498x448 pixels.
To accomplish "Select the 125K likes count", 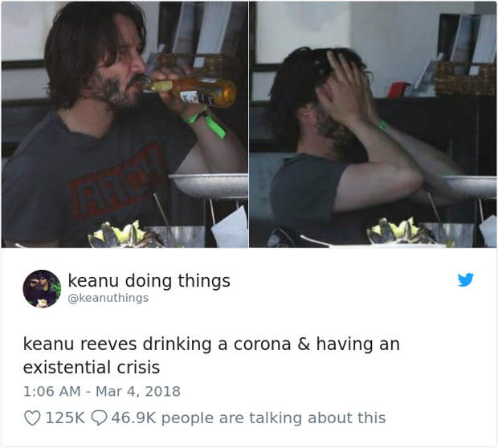I will 65,417.
